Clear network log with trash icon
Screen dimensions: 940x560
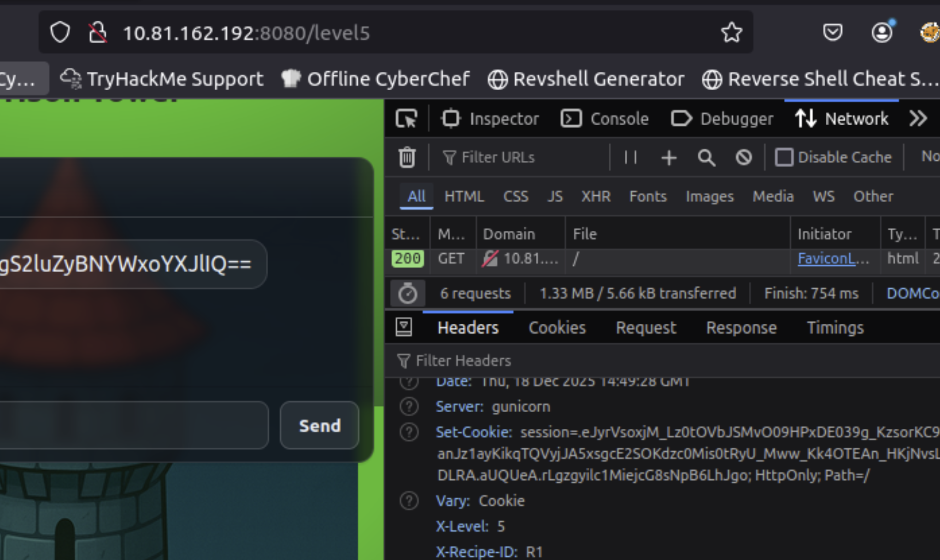pos(407,157)
